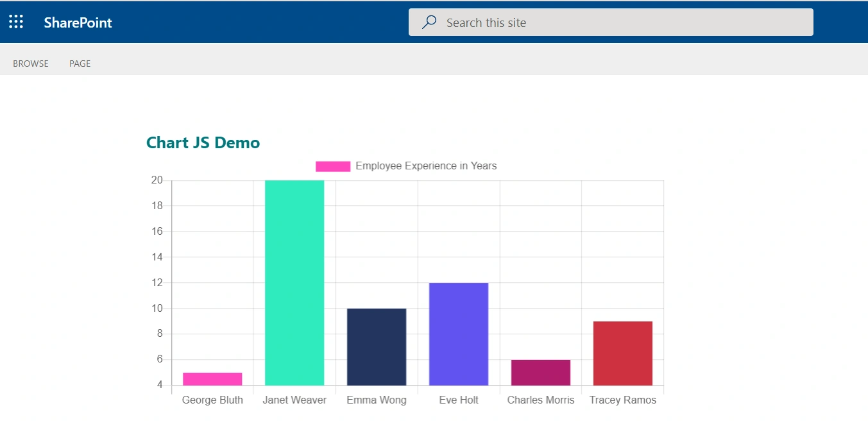Open the app launcher waffle icon
This screenshot has height=426, width=868.
pos(16,22)
